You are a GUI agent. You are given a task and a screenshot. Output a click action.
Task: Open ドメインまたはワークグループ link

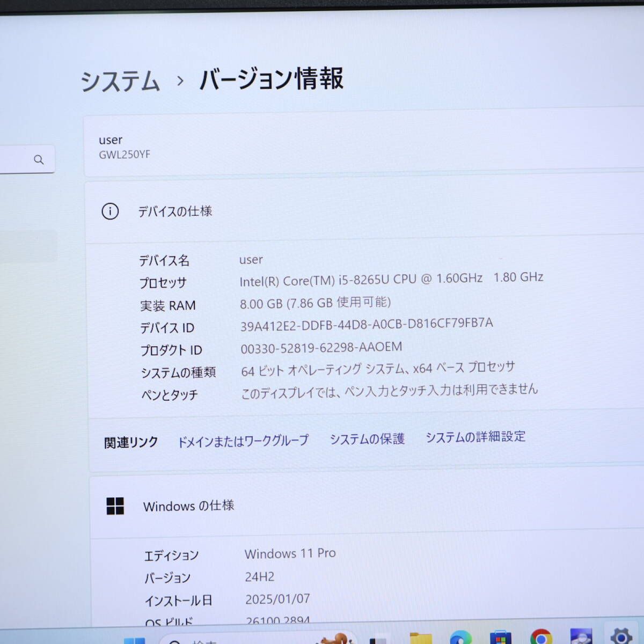point(243,441)
